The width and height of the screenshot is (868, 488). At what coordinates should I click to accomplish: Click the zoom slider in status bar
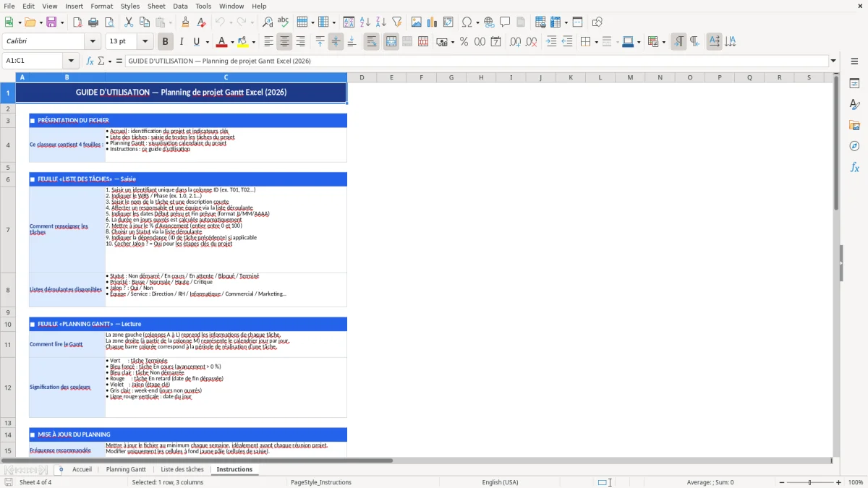pyautogui.click(x=809, y=482)
